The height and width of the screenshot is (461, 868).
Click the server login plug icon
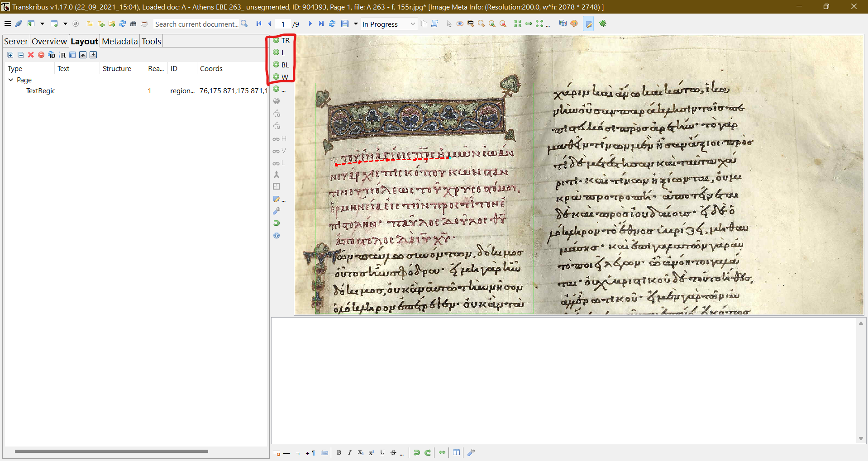[x=19, y=24]
